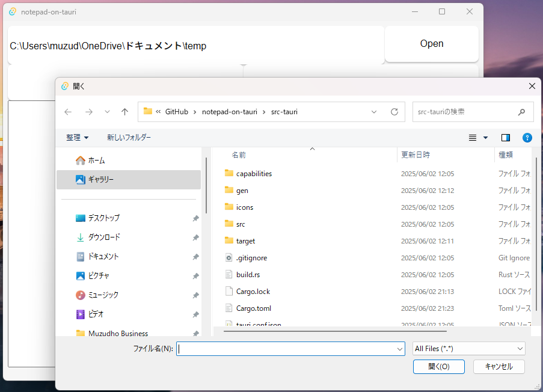Click the search magnifier icon
The image size is (543, 392).
[x=521, y=112]
